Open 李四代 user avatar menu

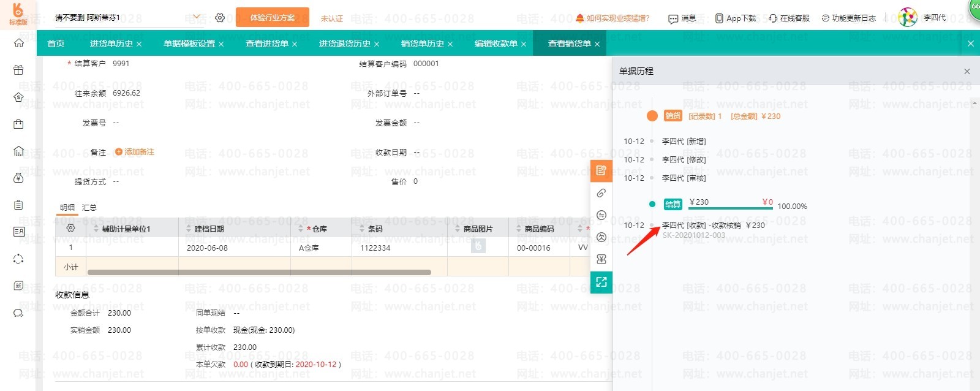(908, 18)
